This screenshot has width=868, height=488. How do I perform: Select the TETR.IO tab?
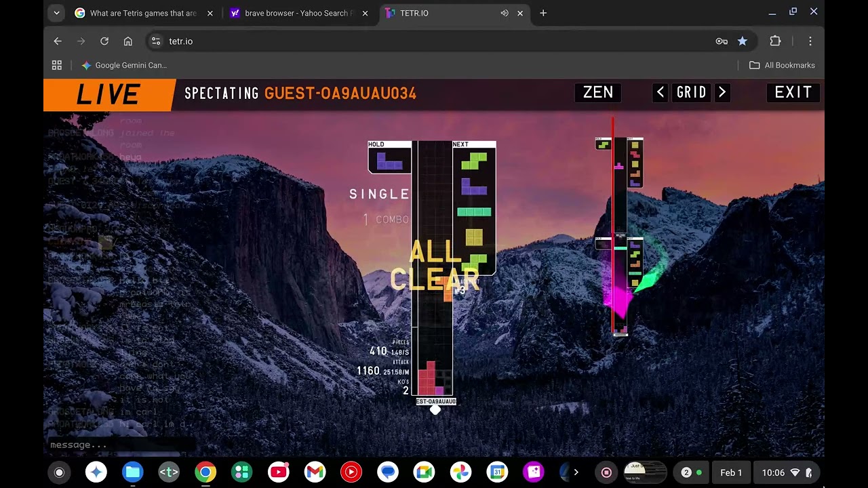441,13
